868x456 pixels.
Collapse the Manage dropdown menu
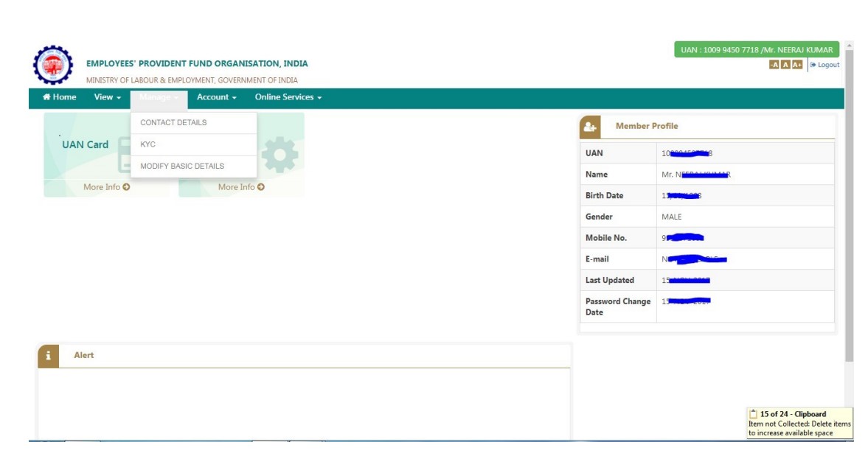(x=159, y=97)
